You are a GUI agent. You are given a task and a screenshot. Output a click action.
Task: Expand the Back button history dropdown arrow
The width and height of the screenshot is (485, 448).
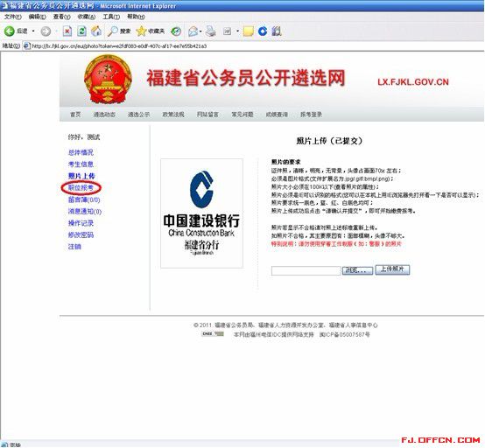coord(33,31)
